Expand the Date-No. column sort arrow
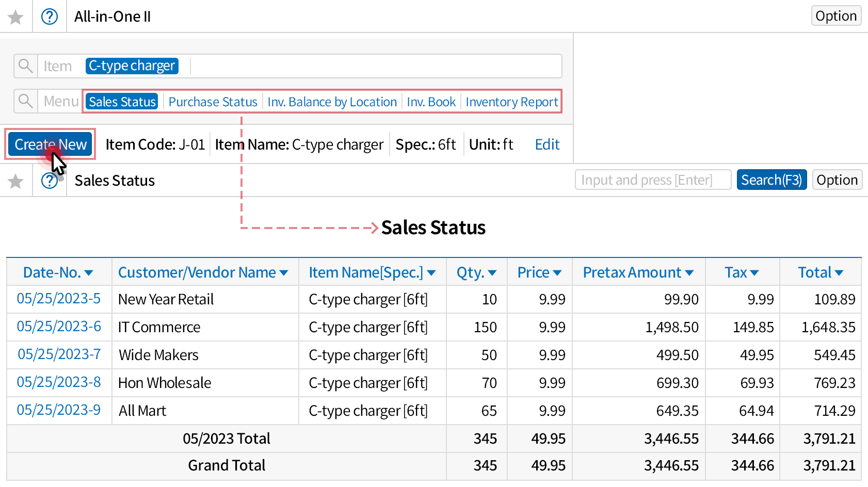Screen dimensions: 868x487 pos(89,273)
